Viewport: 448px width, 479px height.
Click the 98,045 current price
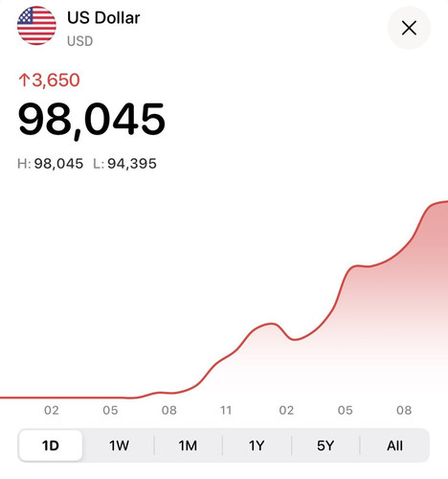tap(92, 120)
